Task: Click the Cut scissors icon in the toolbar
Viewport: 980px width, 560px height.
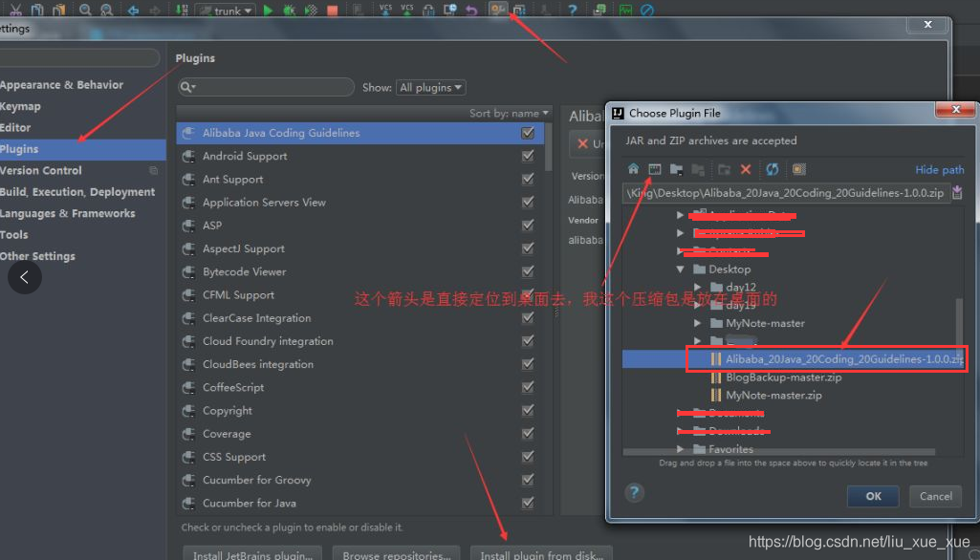Action: (15, 10)
